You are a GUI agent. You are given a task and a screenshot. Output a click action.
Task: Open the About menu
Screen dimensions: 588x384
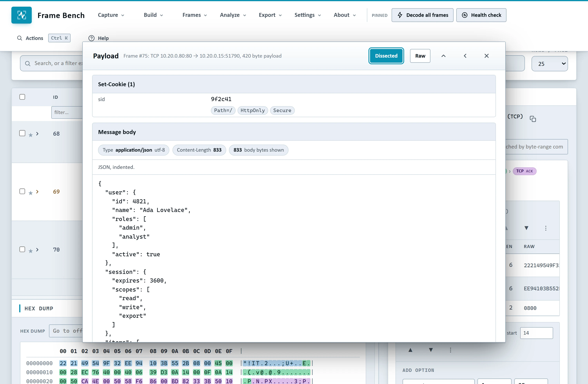(345, 15)
